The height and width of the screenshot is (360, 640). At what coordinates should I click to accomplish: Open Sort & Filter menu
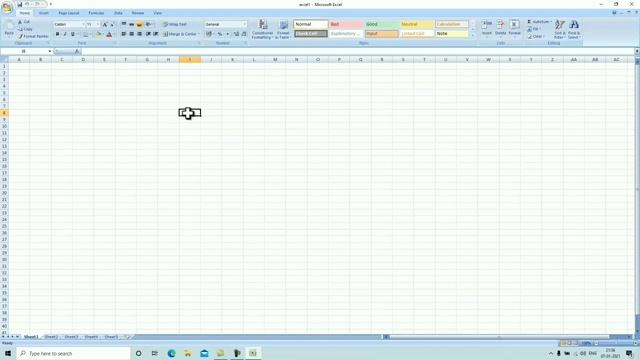coord(560,29)
